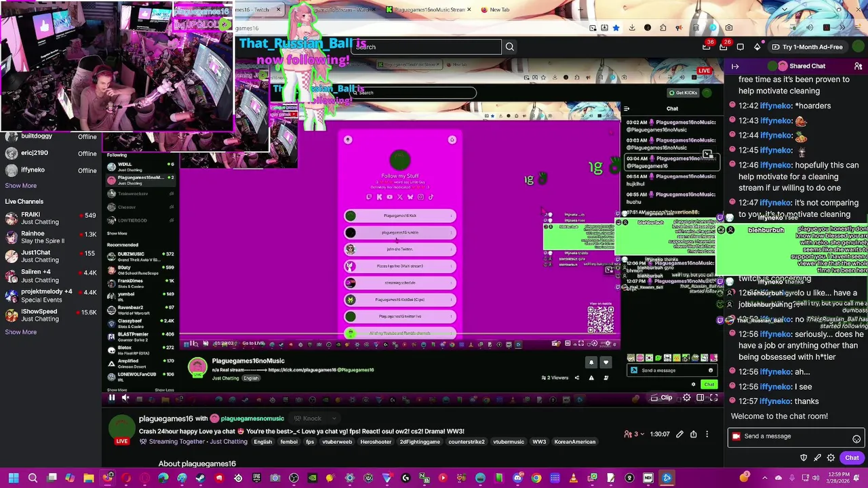
Task: Unmute the stream volume icon
Action: (125, 398)
